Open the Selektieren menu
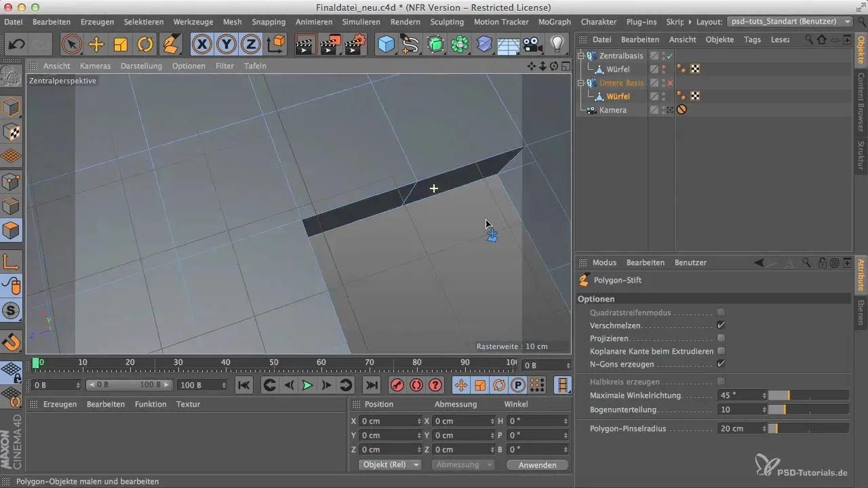868x488 pixels. 143,22
